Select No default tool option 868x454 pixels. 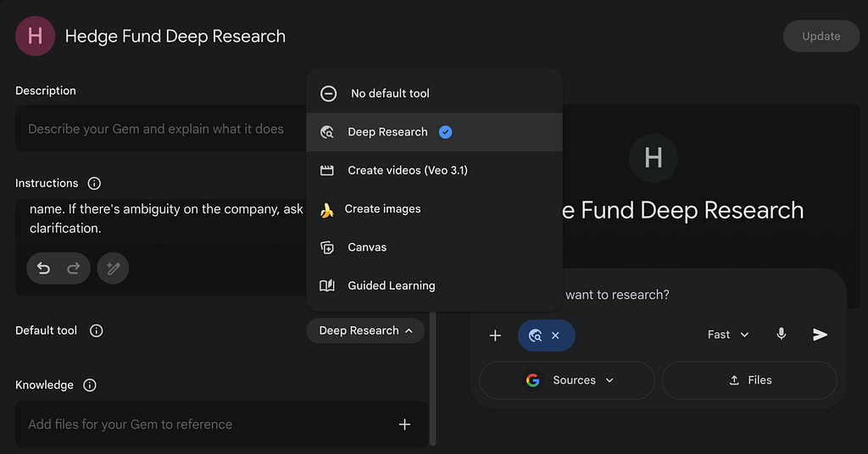tap(434, 93)
